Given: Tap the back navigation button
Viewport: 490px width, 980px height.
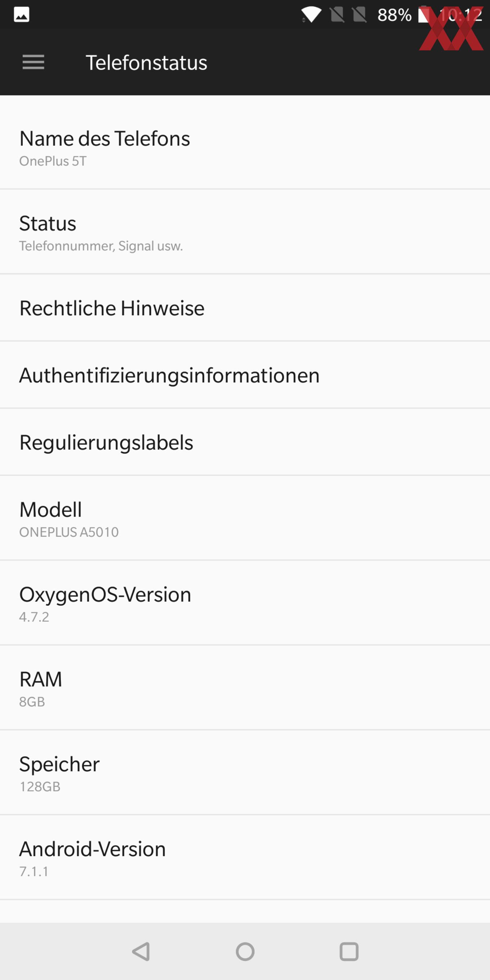Looking at the screenshot, I should (x=141, y=952).
